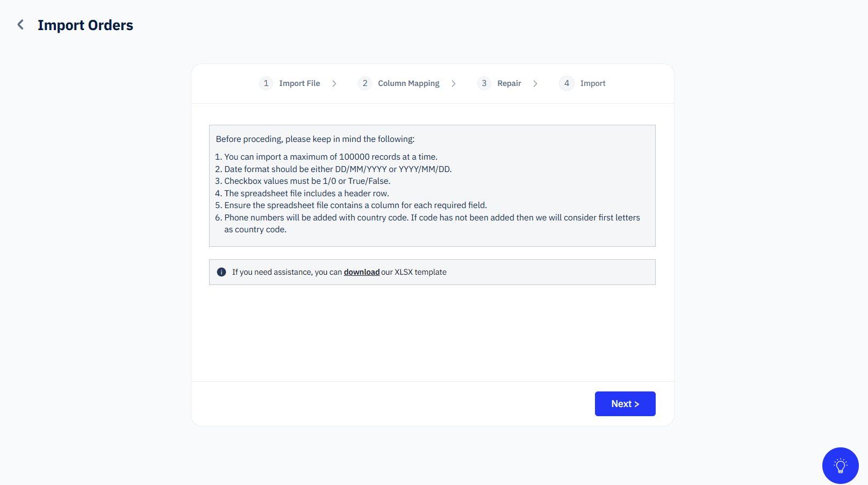Switch to the Column Mapping step
This screenshot has height=485, width=868.
(x=408, y=83)
